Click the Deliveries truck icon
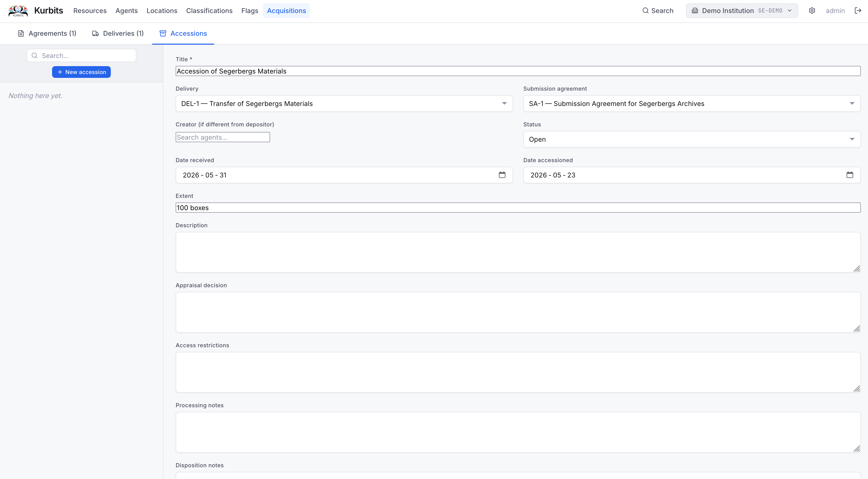This screenshot has height=479, width=868. click(95, 33)
